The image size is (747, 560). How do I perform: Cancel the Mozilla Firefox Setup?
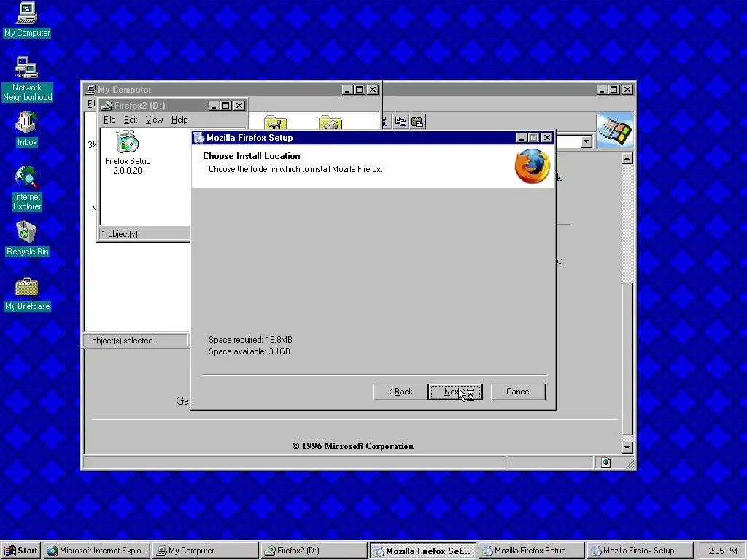pyautogui.click(x=518, y=392)
